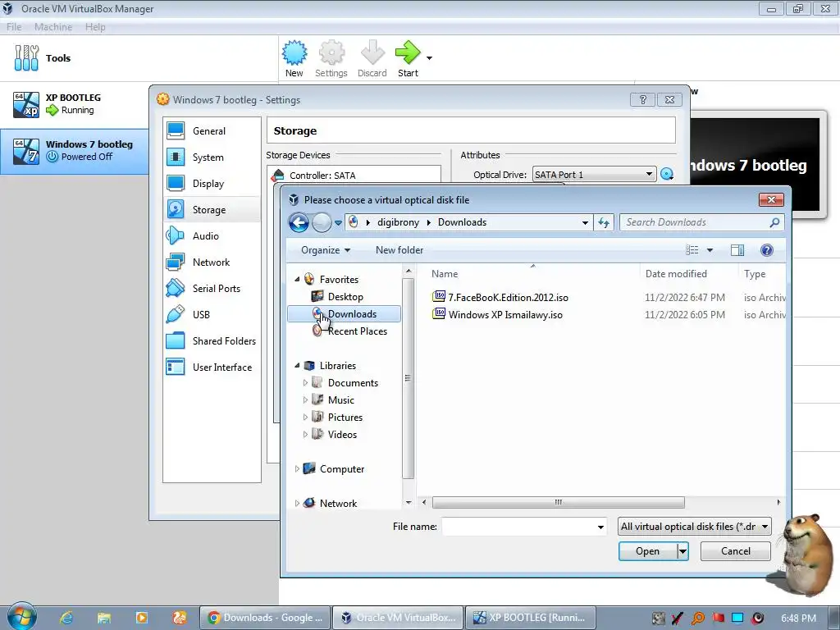Open the Help menu

pos(95,27)
